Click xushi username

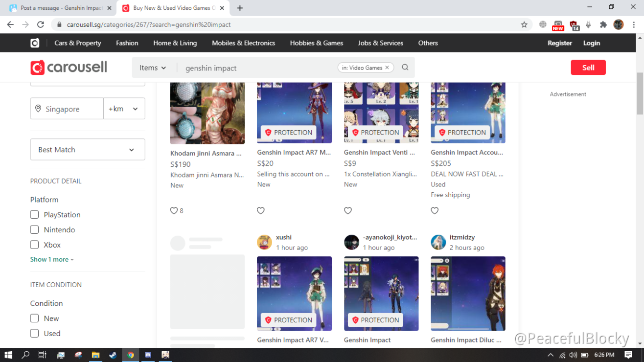284,237
